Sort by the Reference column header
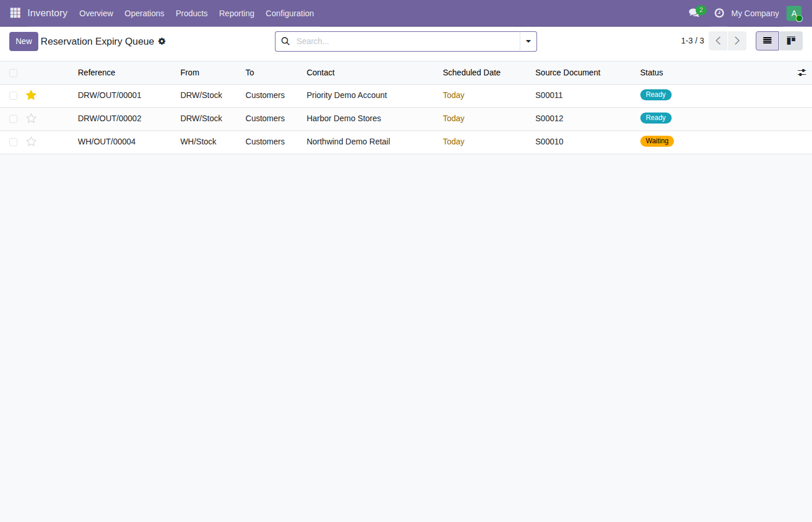This screenshot has height=522, width=812. click(96, 72)
